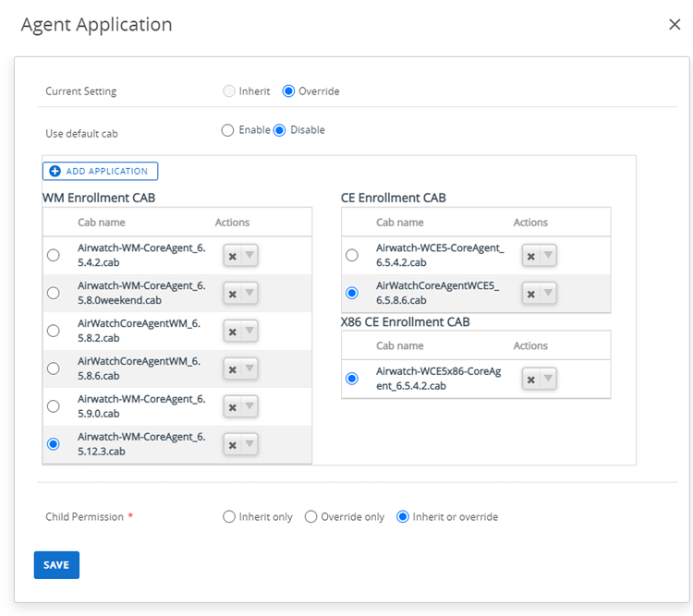Image resolution: width=693 pixels, height=616 pixels.
Task: Set Child Permission to Inherit or override
Action: coord(403,516)
